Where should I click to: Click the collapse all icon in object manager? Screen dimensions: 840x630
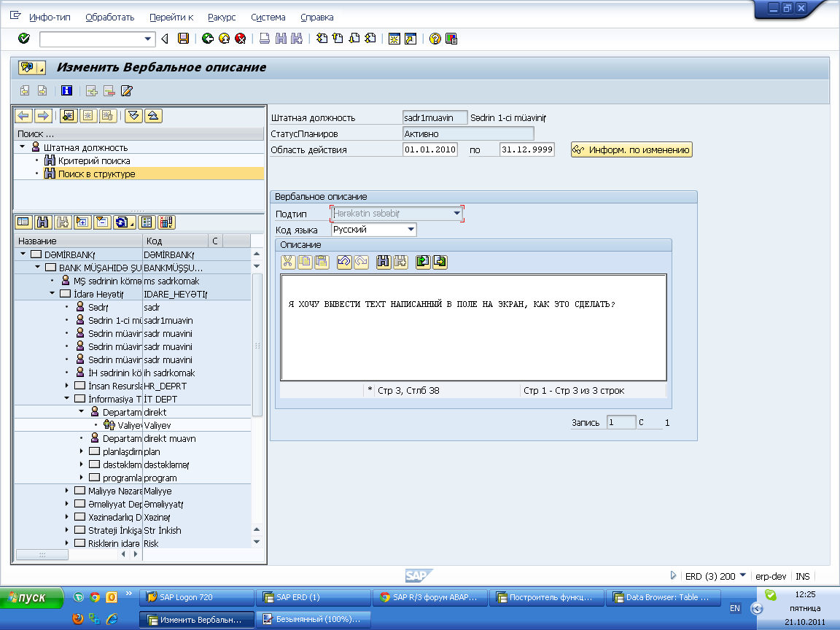click(x=153, y=116)
